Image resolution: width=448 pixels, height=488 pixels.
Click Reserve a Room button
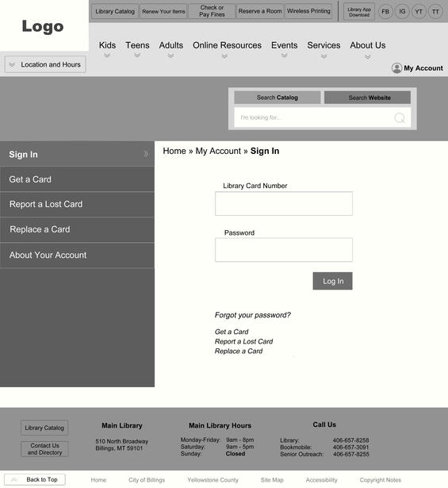point(260,11)
